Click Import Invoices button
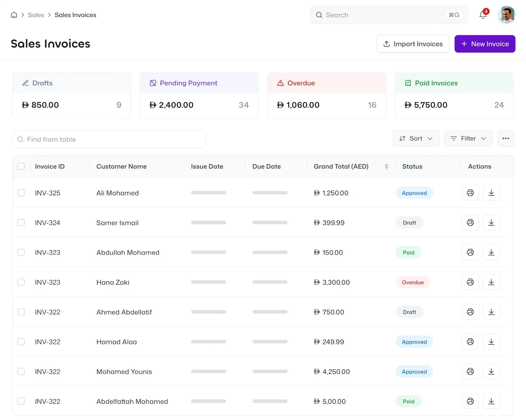526x420 pixels. (x=413, y=44)
